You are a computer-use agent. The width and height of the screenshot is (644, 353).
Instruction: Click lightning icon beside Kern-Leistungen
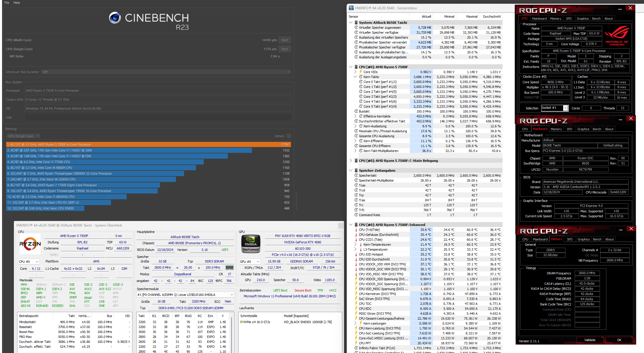point(361,323)
